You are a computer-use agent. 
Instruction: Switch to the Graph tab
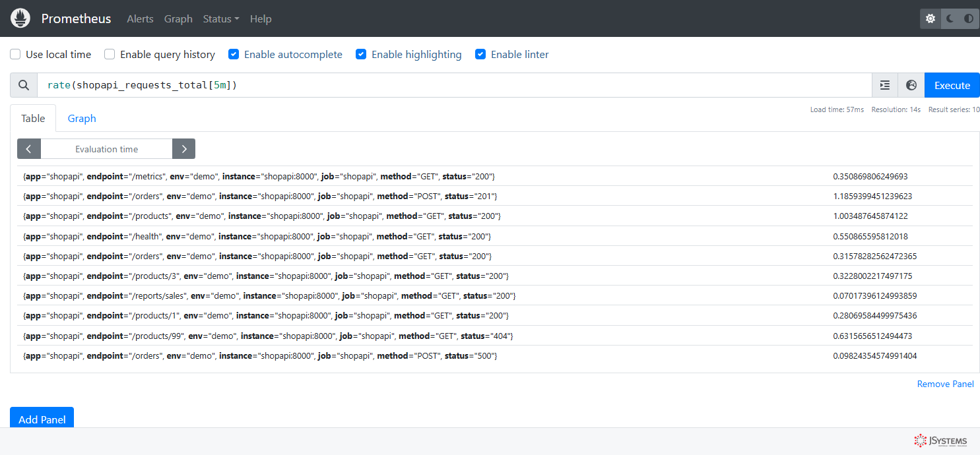[x=82, y=118]
